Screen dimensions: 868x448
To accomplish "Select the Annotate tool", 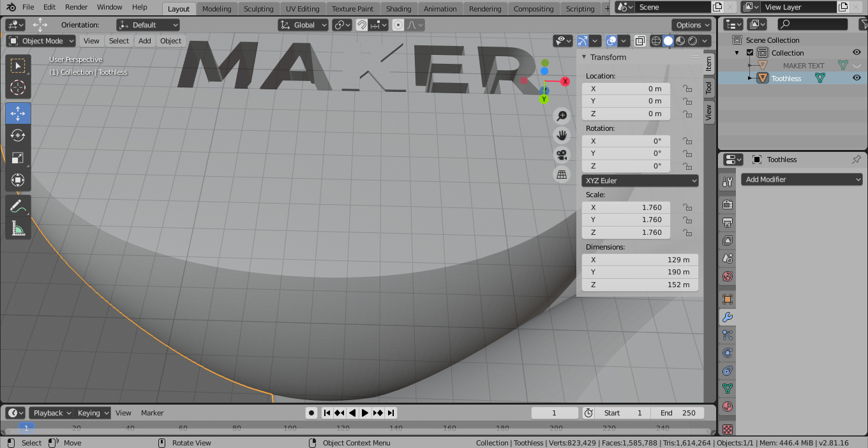I will (18, 206).
